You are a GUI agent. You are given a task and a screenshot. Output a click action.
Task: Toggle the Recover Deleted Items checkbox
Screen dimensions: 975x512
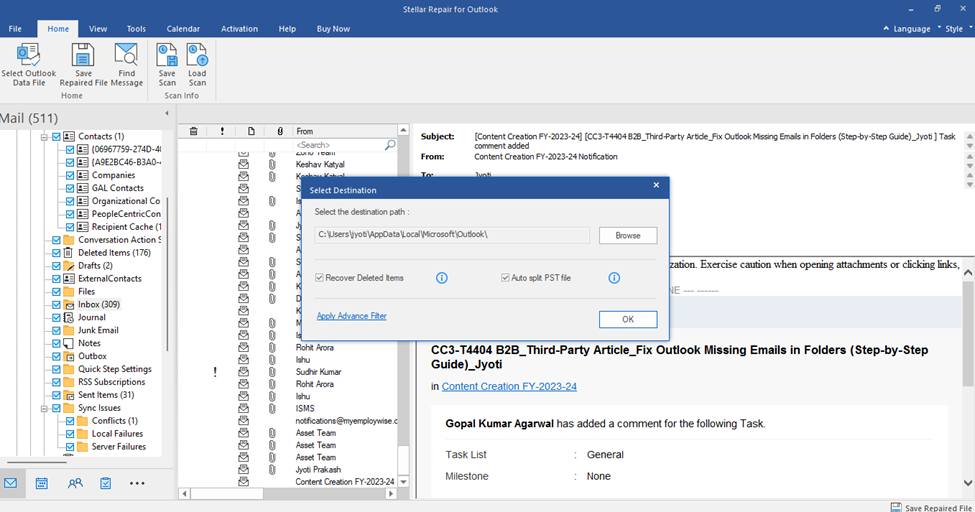(x=320, y=278)
